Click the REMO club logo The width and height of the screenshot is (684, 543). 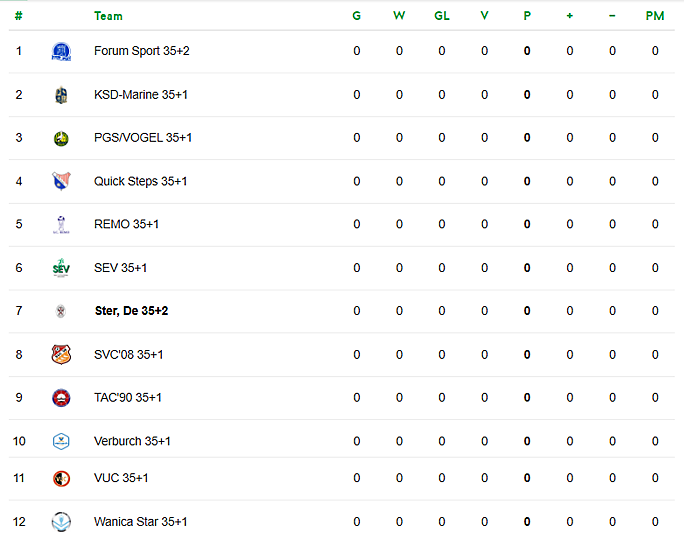point(61,225)
